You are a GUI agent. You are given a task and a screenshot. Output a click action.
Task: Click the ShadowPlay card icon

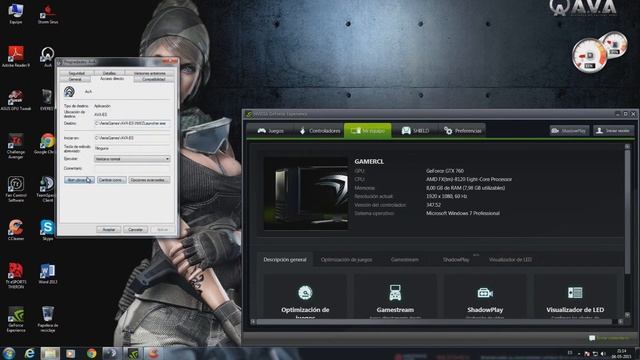(485, 293)
